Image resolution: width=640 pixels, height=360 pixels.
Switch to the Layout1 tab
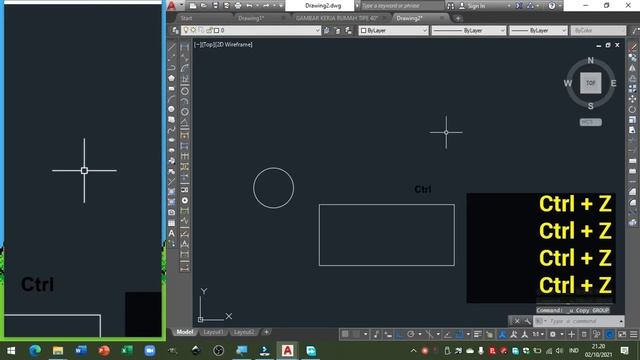point(213,332)
